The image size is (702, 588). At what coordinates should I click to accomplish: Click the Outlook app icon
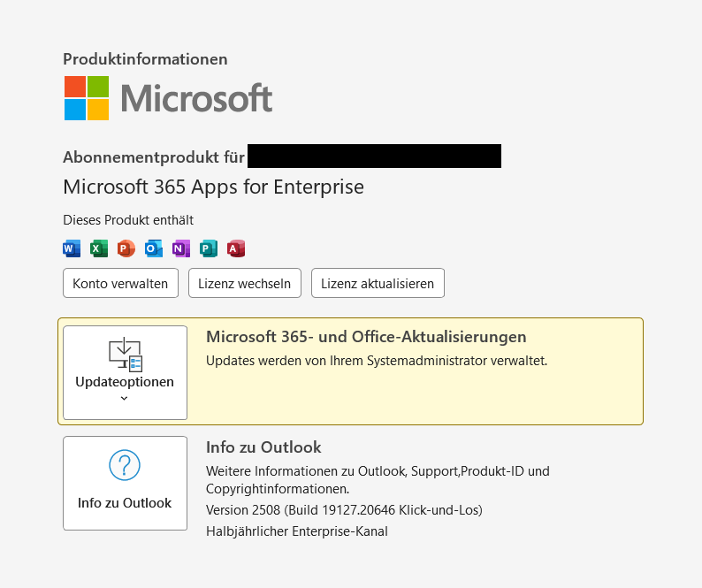154,248
